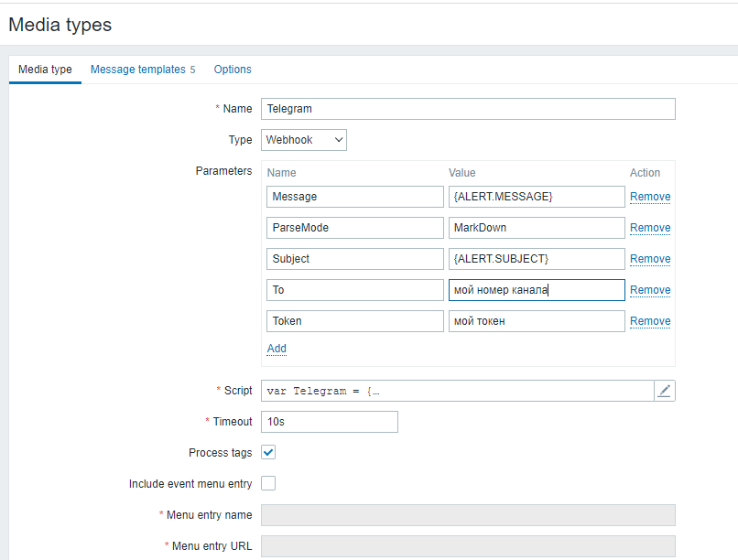Enable Include event menu entry checkbox
The width and height of the screenshot is (738, 560).
(268, 483)
